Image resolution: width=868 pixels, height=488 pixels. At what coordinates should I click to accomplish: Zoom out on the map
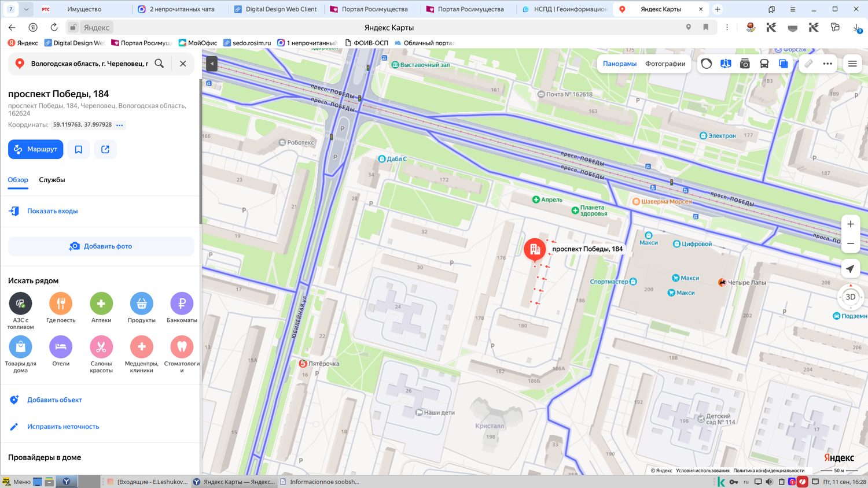[851, 243]
